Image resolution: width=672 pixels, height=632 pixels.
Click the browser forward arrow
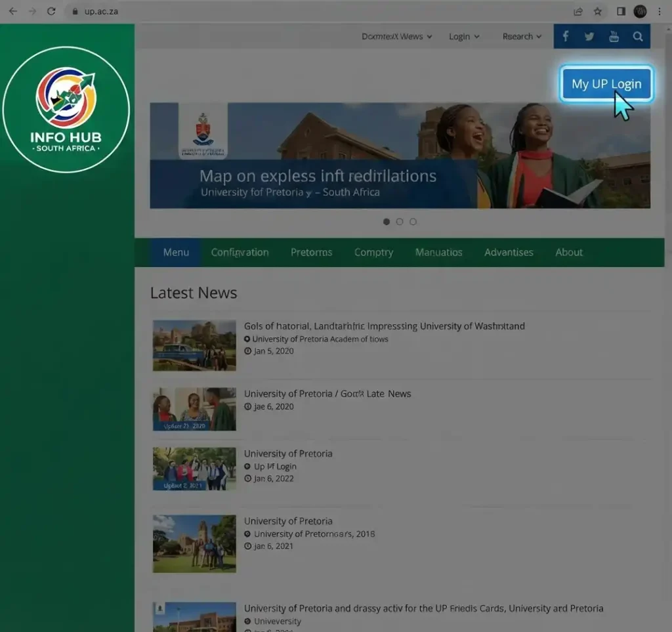tap(32, 11)
